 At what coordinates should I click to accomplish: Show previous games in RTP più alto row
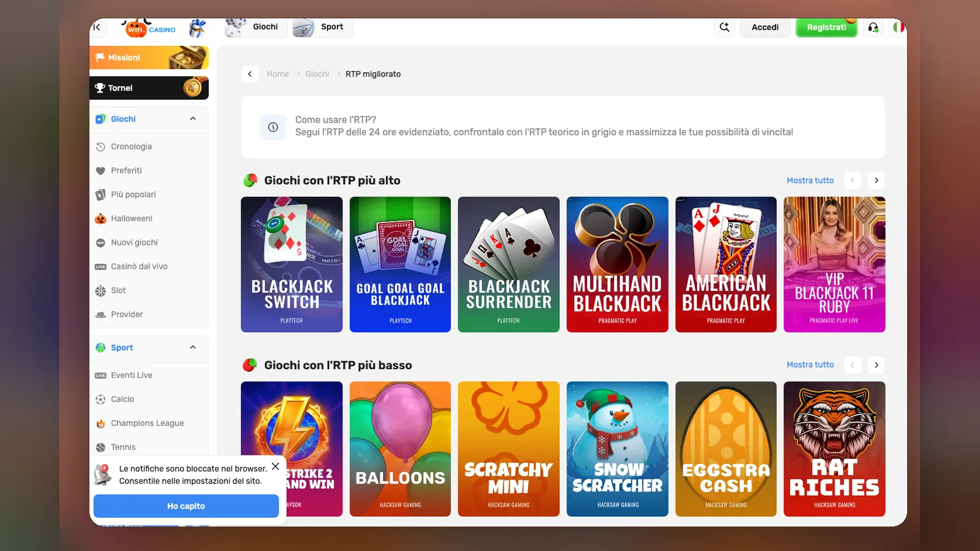coord(853,181)
